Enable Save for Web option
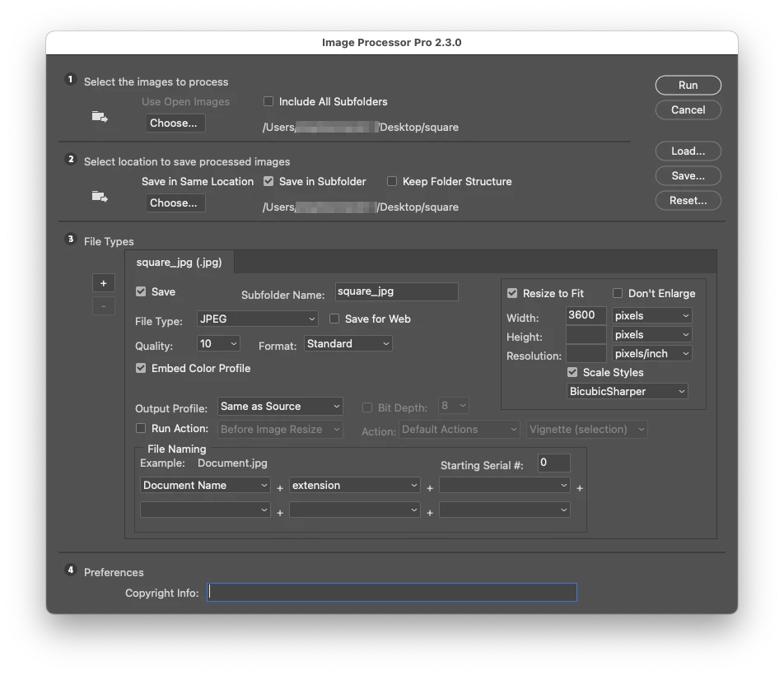Image resolution: width=784 pixels, height=675 pixels. coord(334,319)
